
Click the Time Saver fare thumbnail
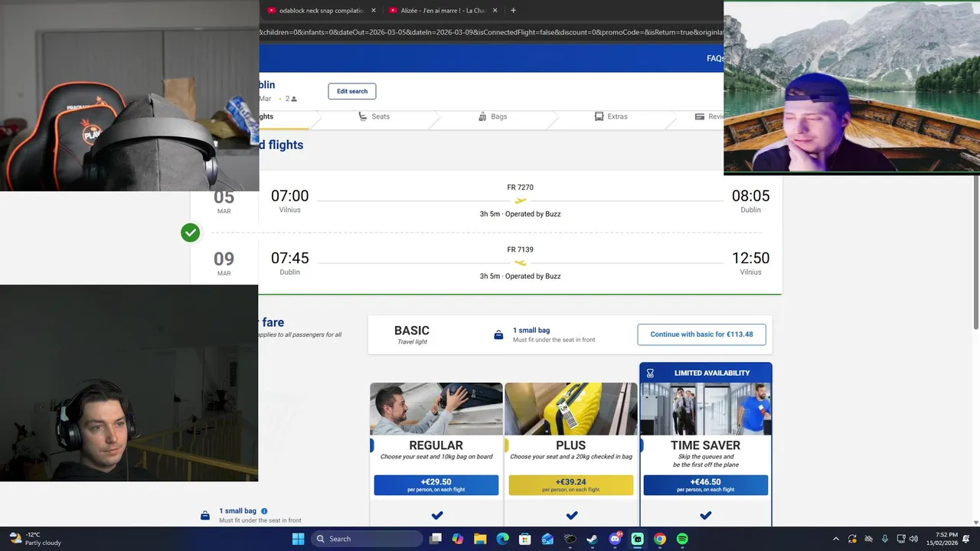pos(706,409)
